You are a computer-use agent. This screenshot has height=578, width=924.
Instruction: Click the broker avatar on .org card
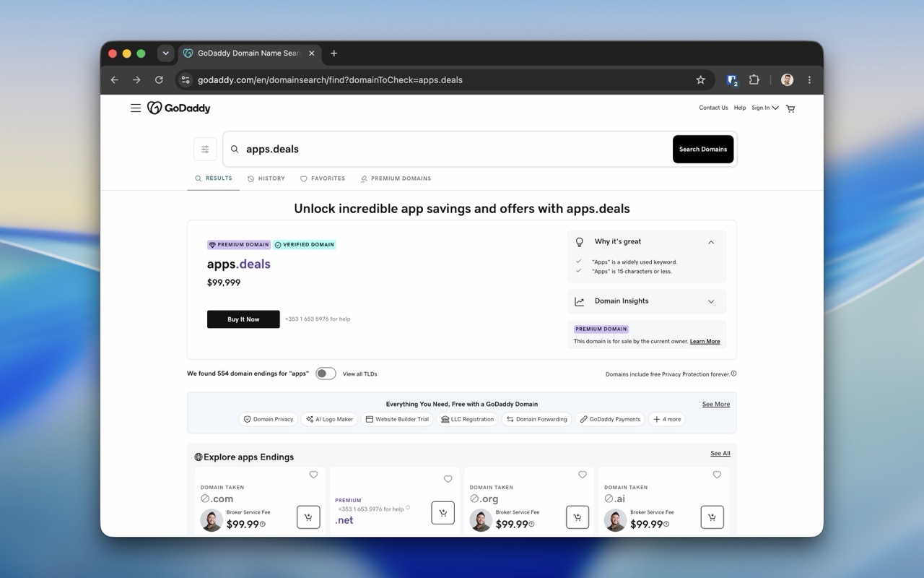pos(481,519)
